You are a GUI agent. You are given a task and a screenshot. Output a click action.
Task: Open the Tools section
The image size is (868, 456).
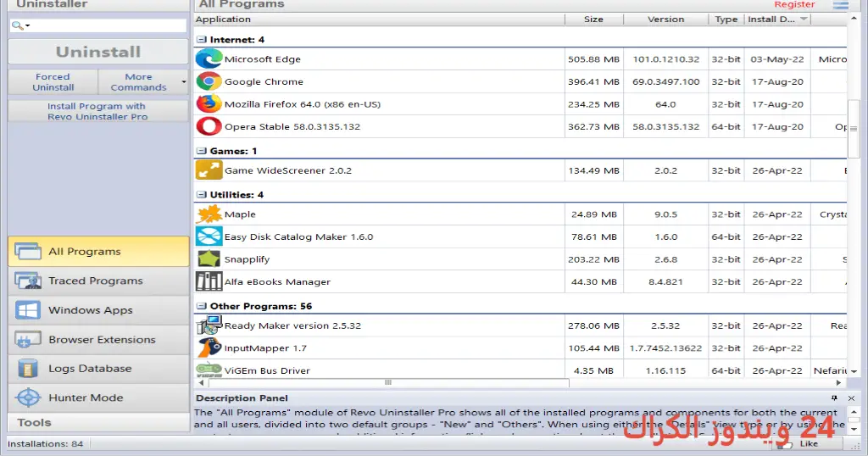point(98,422)
